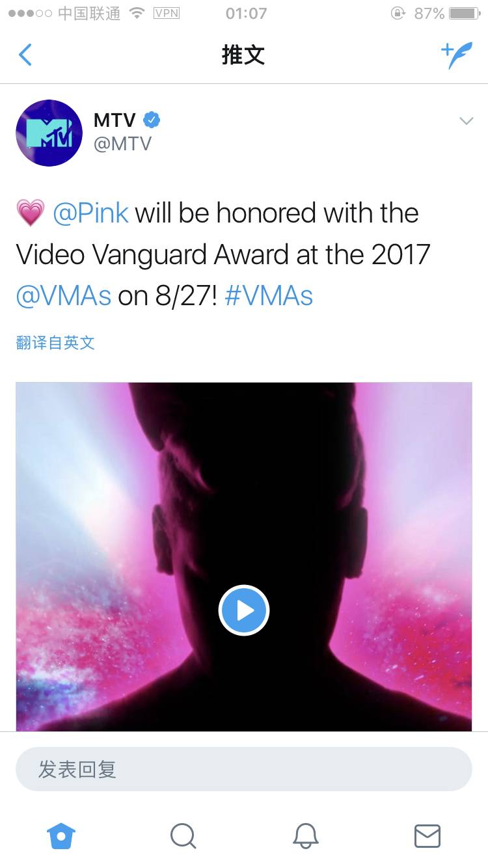Open the video thumbnail of silhouette
This screenshot has height=868, width=488.
coord(244,557)
